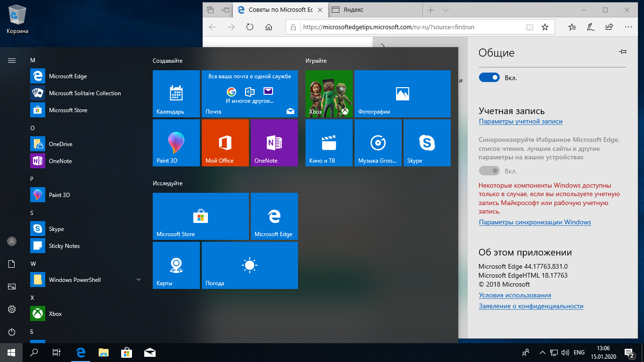
Task: Toggle the disabled sync favorites switch
Action: pos(489,171)
